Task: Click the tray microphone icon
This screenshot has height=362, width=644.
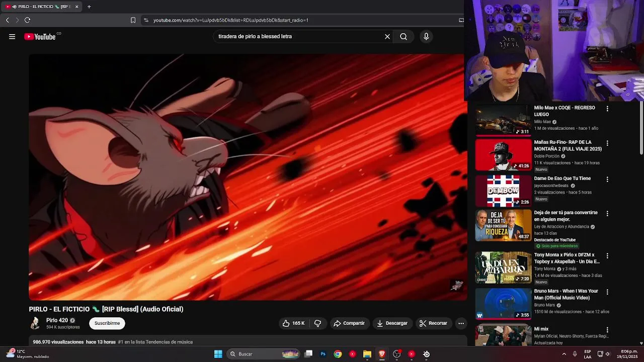Action: [575, 354]
